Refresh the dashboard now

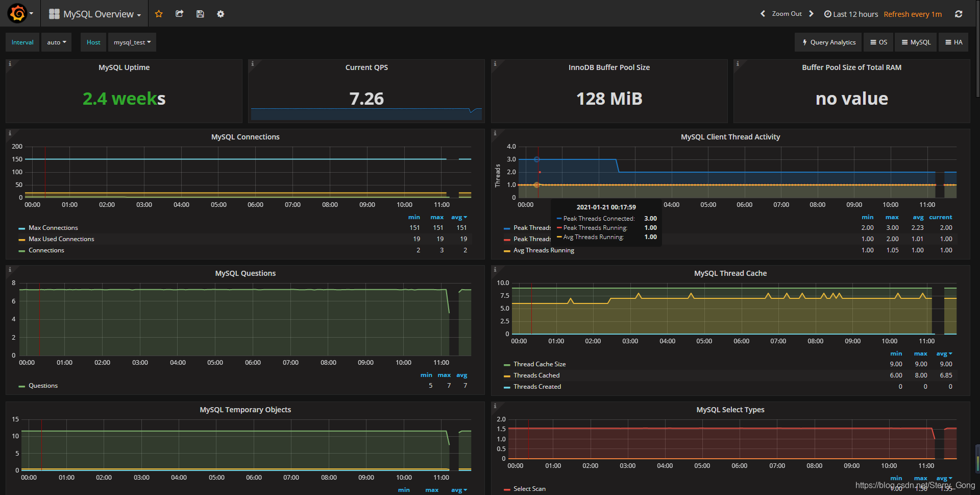tap(959, 14)
